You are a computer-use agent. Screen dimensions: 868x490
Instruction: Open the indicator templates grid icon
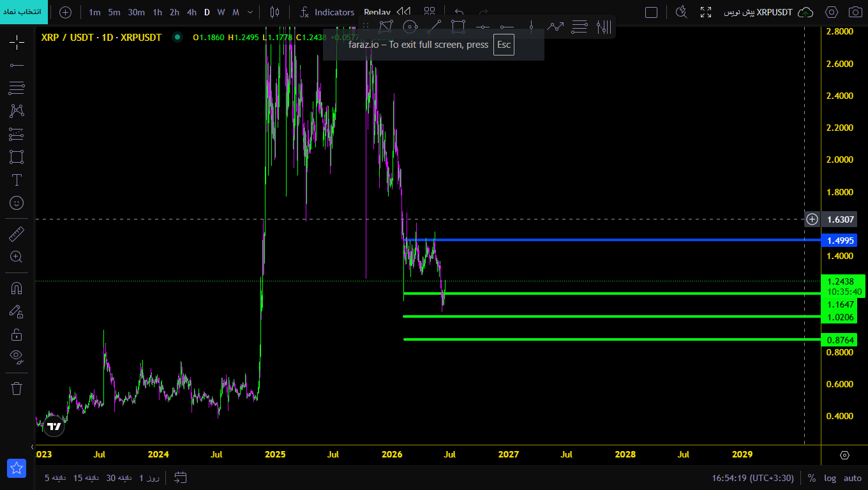[430, 12]
